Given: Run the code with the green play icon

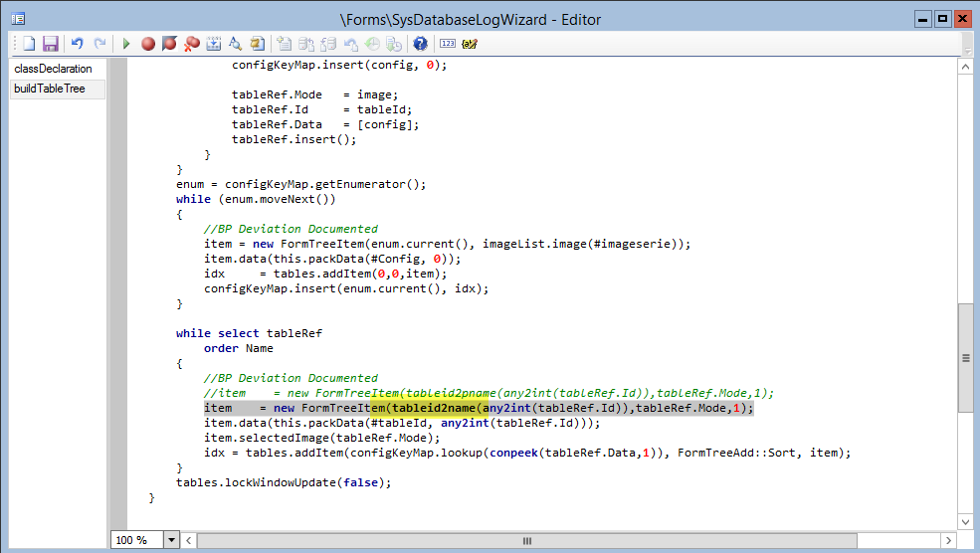Looking at the screenshot, I should (126, 44).
